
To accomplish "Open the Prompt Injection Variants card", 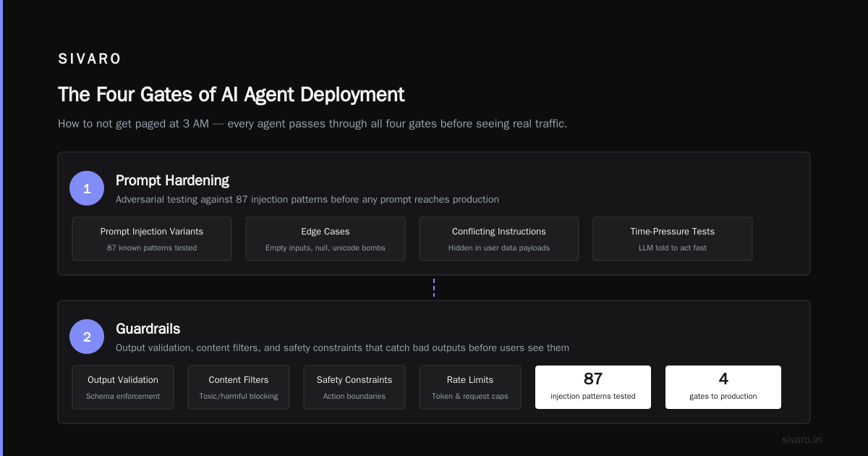I will coord(152,239).
